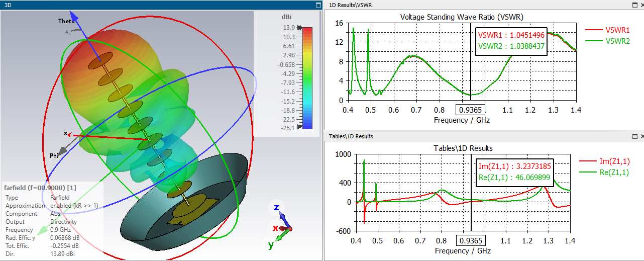Screen dimensions: 644x261
Task: Select the top color ramp marker at 13.9
Action: [x=300, y=28]
